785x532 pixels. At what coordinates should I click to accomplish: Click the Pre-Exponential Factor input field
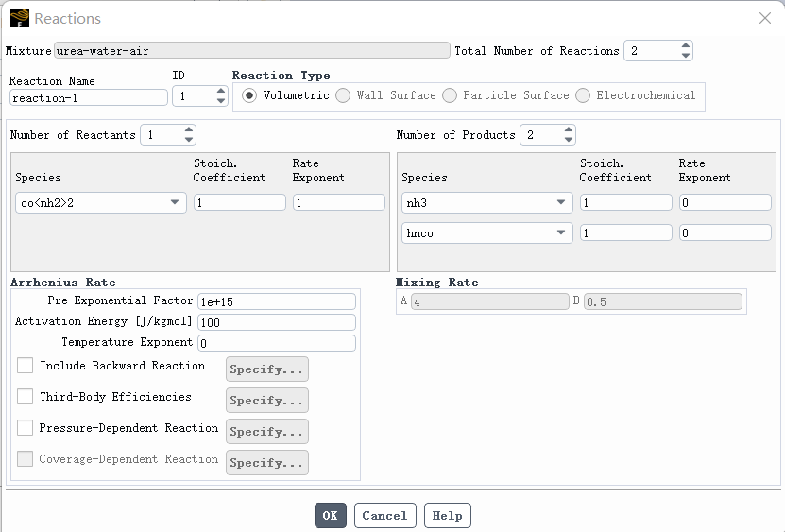coord(276,301)
